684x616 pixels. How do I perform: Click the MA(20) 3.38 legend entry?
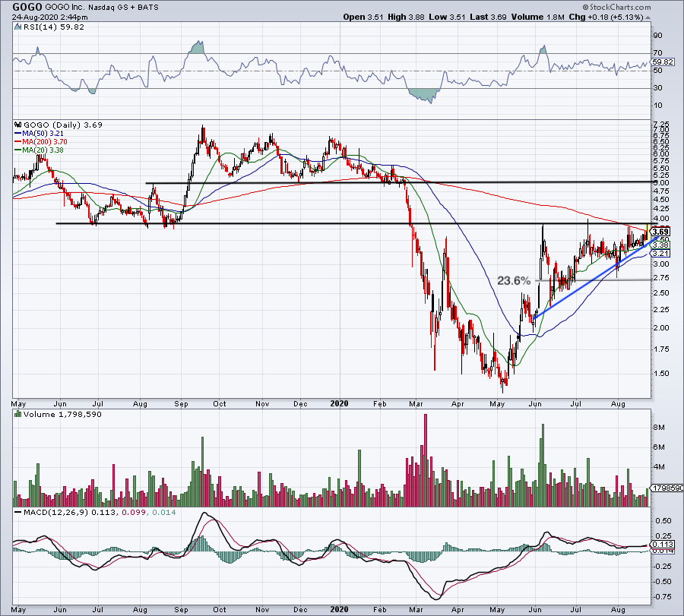tap(40, 150)
